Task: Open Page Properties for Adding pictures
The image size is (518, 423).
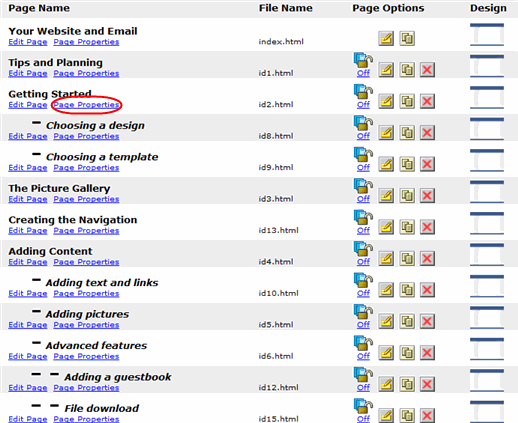Action: pos(86,325)
